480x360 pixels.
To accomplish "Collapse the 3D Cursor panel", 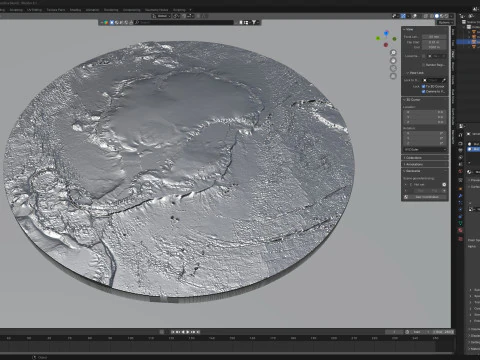I will [x=413, y=100].
